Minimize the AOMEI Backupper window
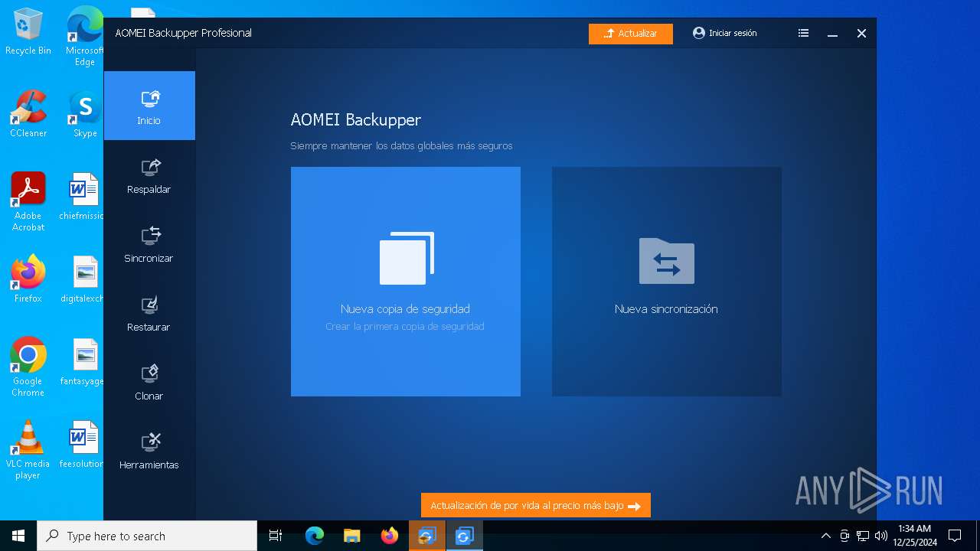This screenshot has width=980, height=551. tap(832, 34)
